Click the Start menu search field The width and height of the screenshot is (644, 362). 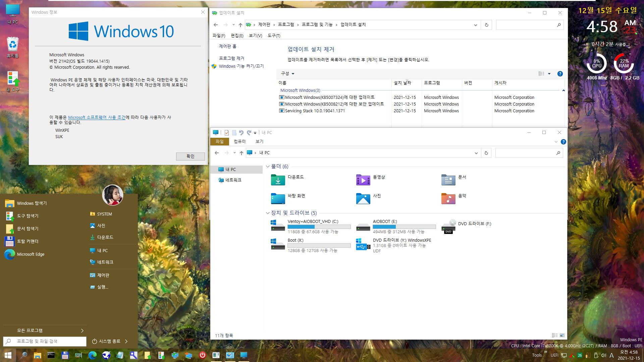[x=45, y=341]
